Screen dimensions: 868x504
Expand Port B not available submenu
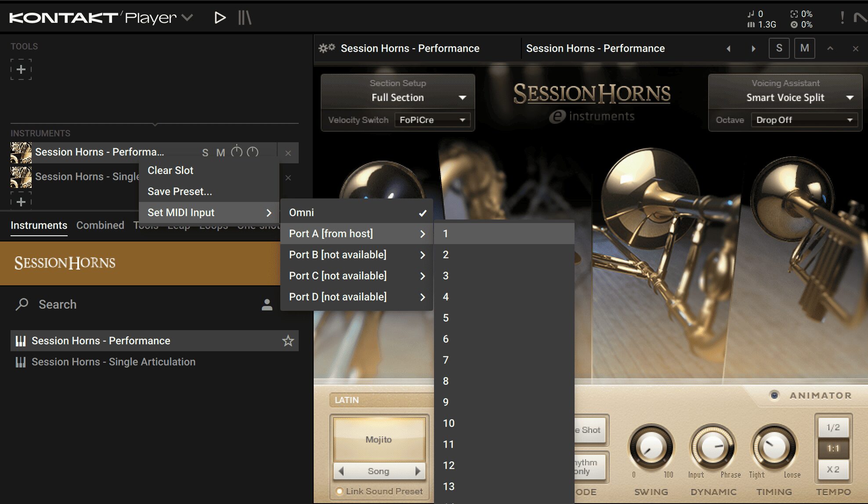(357, 255)
